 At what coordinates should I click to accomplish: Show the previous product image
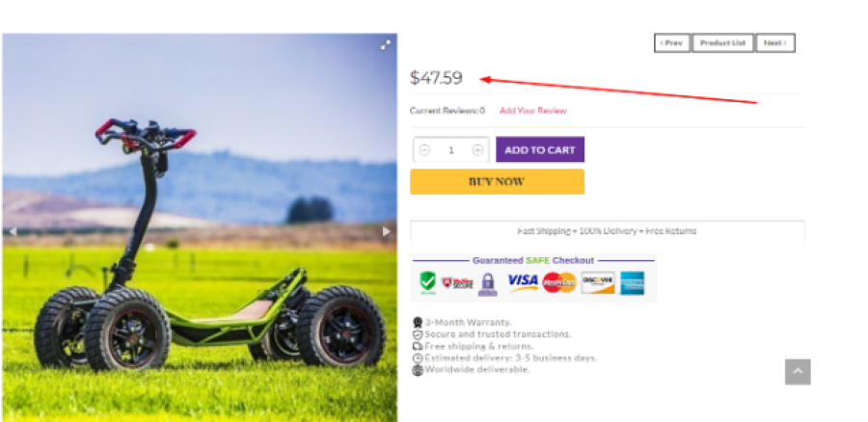click(x=13, y=231)
